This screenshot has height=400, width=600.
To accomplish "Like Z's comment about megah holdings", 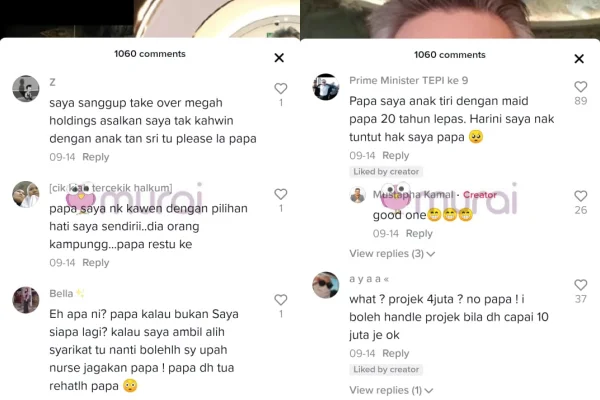I will point(280,88).
